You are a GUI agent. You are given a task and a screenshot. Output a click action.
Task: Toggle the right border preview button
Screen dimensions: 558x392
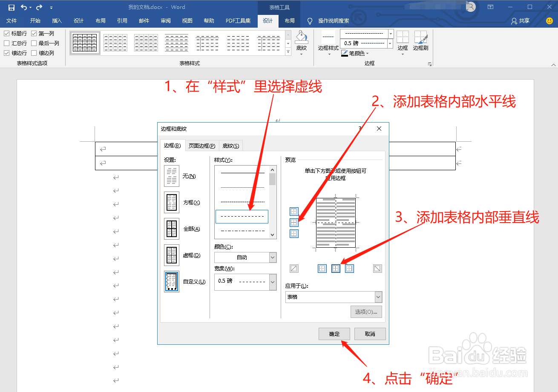tap(349, 269)
